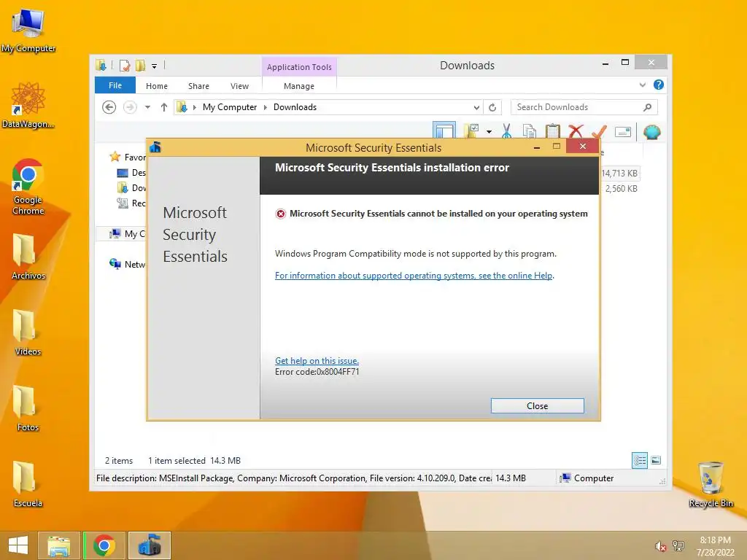Select the Security Essentials taskbar button
The width and height of the screenshot is (747, 560).
click(x=149, y=545)
